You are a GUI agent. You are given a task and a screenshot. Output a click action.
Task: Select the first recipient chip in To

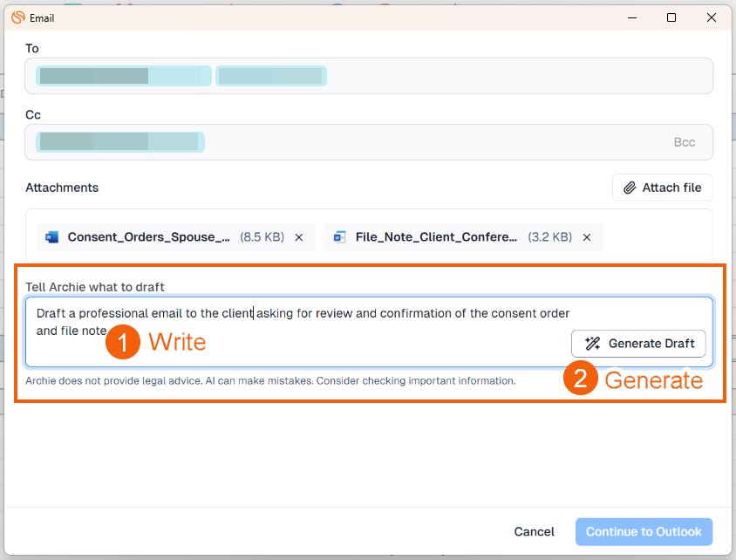[123, 76]
